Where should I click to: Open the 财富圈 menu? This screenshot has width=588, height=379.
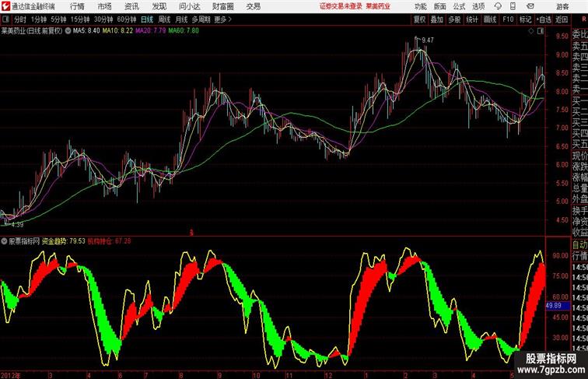223,6
